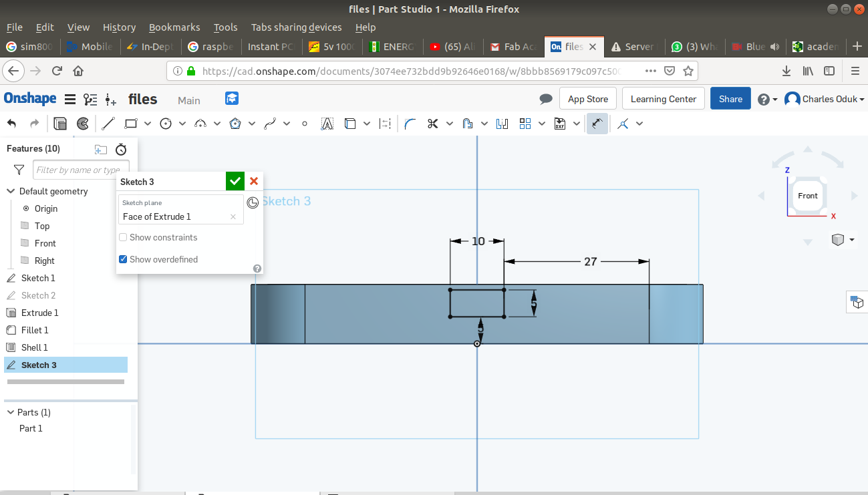This screenshot has height=495, width=868.
Task: Select Shell 1 in the feature list
Action: click(35, 347)
